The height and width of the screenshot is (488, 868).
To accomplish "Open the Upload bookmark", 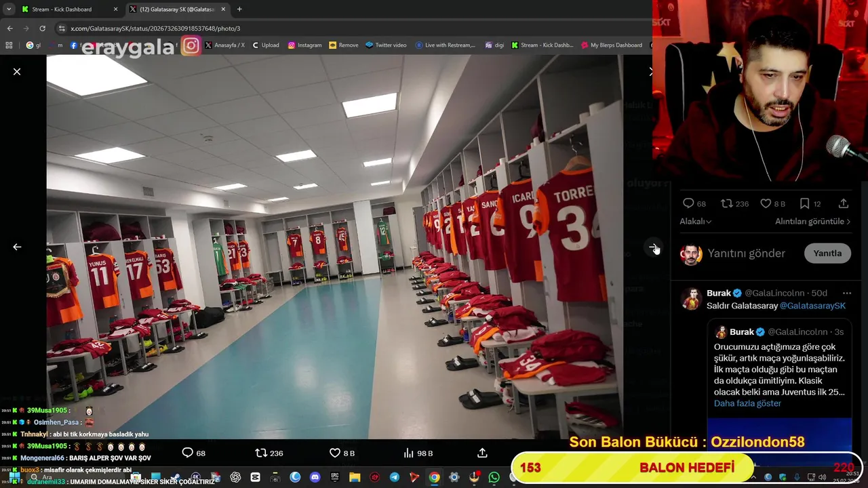I will pos(265,45).
